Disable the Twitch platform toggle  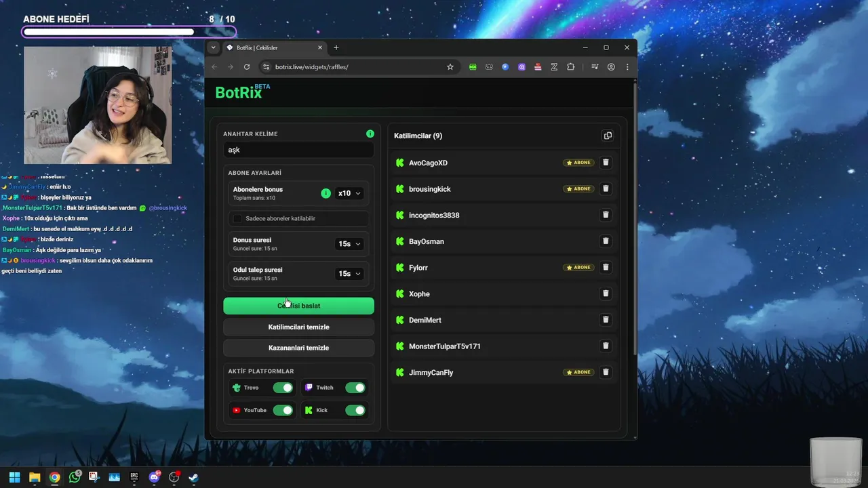[x=355, y=388]
